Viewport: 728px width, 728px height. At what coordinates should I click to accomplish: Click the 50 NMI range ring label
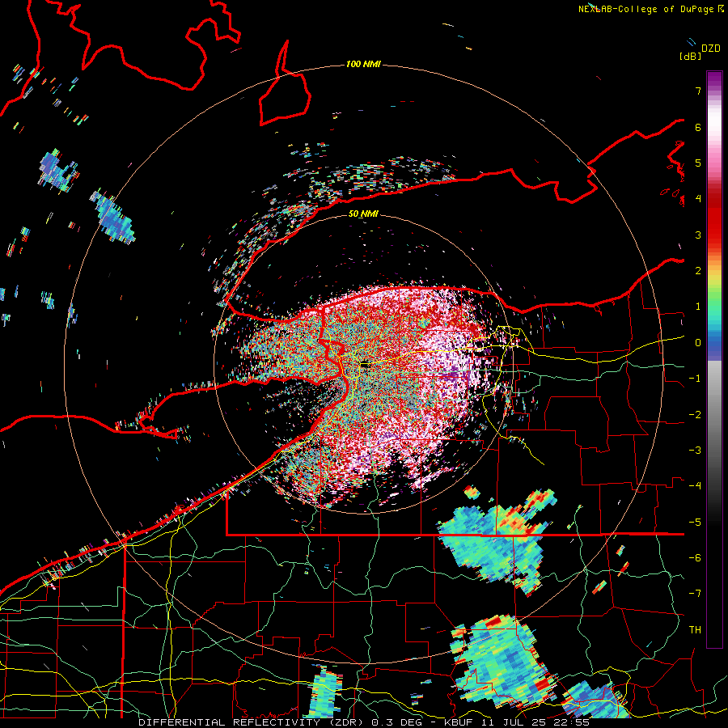coord(363,214)
